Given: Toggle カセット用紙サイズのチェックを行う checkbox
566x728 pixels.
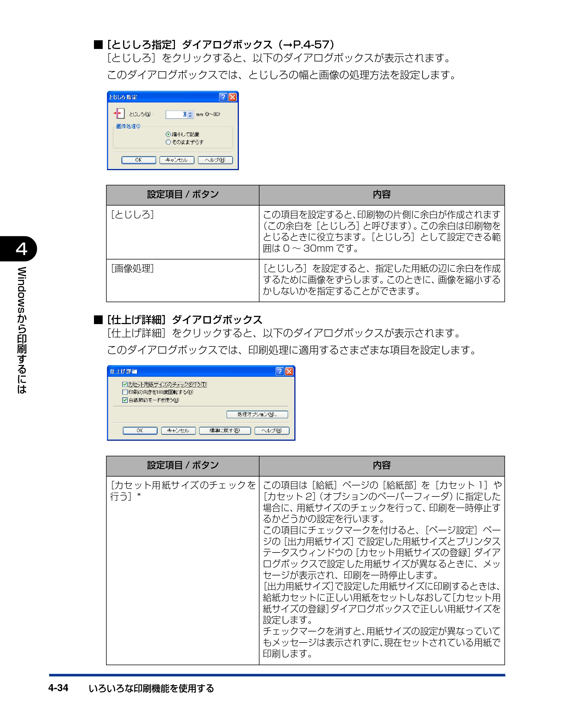Looking at the screenshot, I should click(x=125, y=384).
